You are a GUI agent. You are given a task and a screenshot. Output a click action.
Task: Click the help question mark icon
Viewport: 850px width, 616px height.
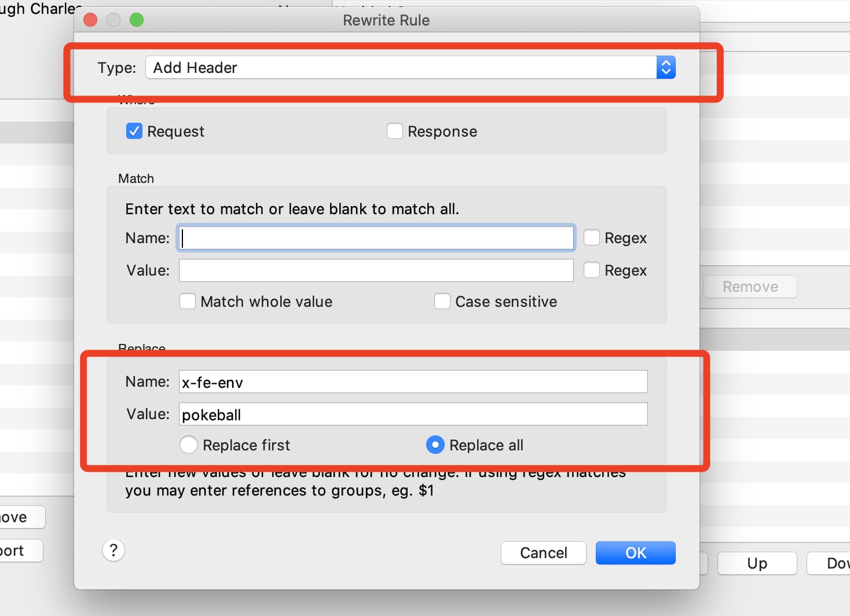pyautogui.click(x=113, y=550)
